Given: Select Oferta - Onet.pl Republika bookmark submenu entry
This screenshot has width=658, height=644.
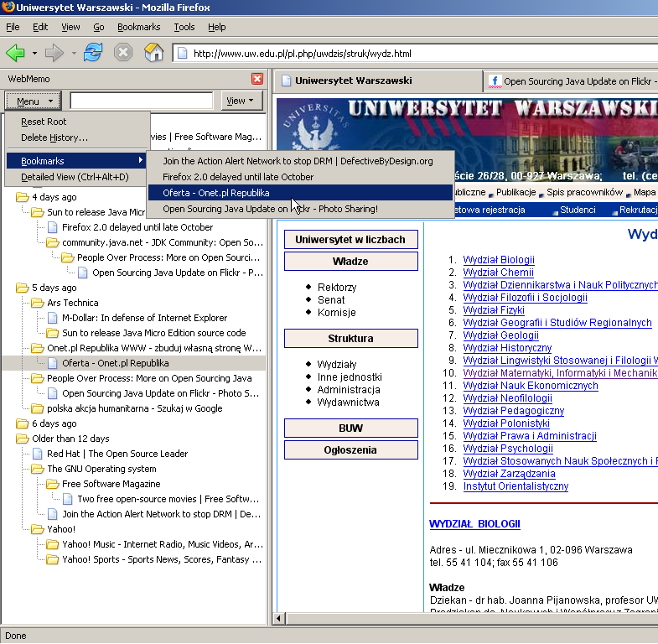Looking at the screenshot, I should pyautogui.click(x=300, y=193).
